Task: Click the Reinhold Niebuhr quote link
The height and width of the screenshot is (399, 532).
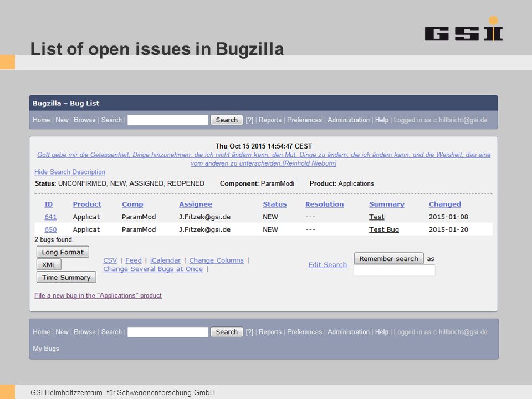Action: coord(264,159)
